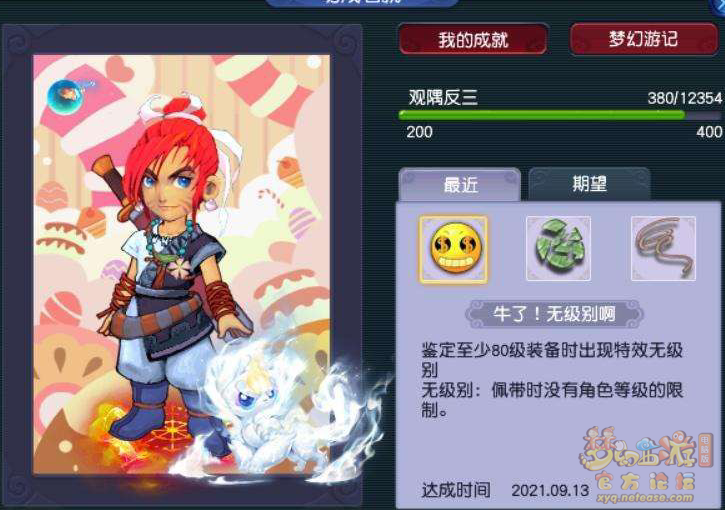Select the broken green jade achievement icon
The image size is (725, 510).
coord(559,248)
